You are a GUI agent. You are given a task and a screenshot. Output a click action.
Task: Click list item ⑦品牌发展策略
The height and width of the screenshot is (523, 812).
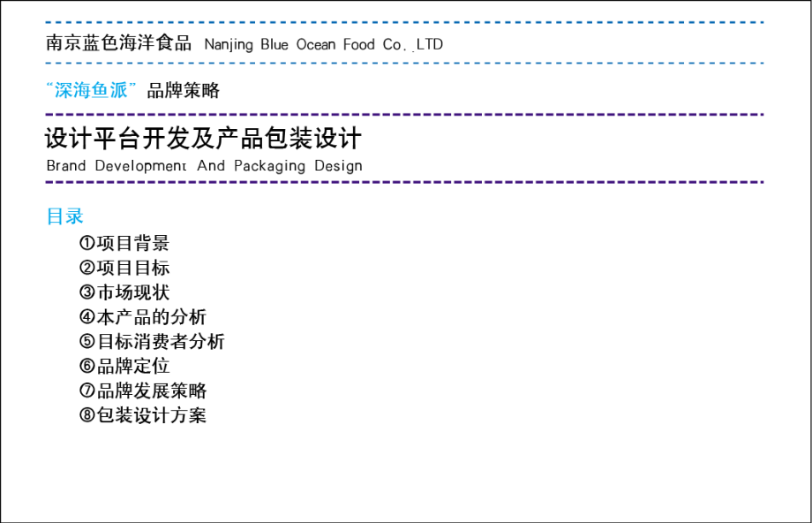[143, 390]
